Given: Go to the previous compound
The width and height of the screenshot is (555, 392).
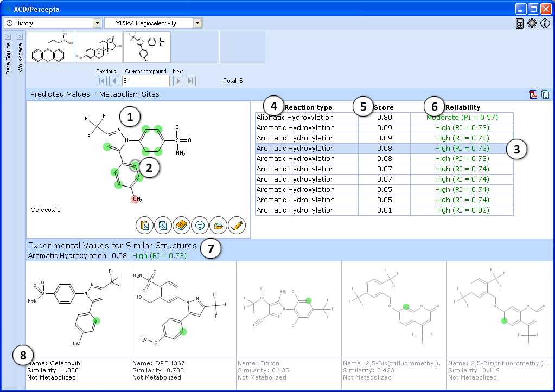Looking at the screenshot, I should click(114, 81).
